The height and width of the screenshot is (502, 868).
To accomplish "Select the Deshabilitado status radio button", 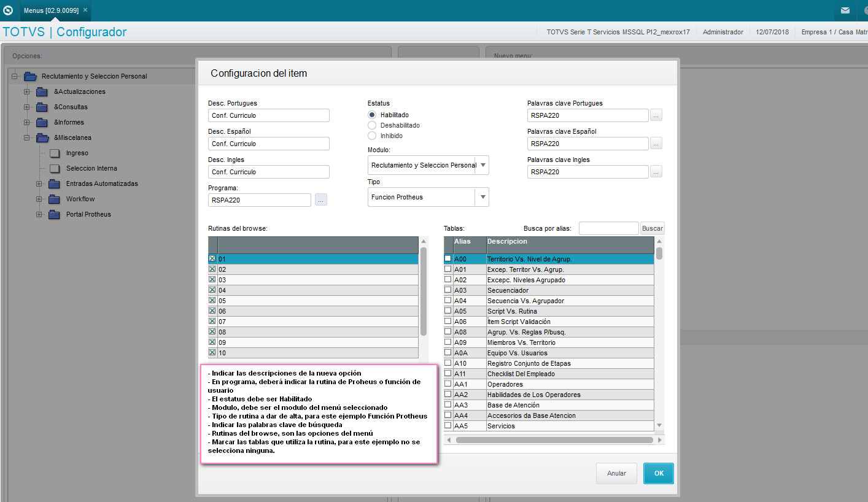I will (372, 125).
